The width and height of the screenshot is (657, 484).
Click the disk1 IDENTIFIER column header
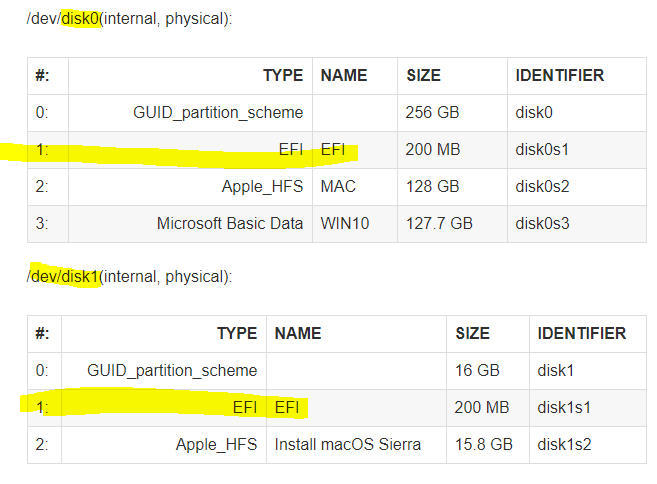coord(582,334)
